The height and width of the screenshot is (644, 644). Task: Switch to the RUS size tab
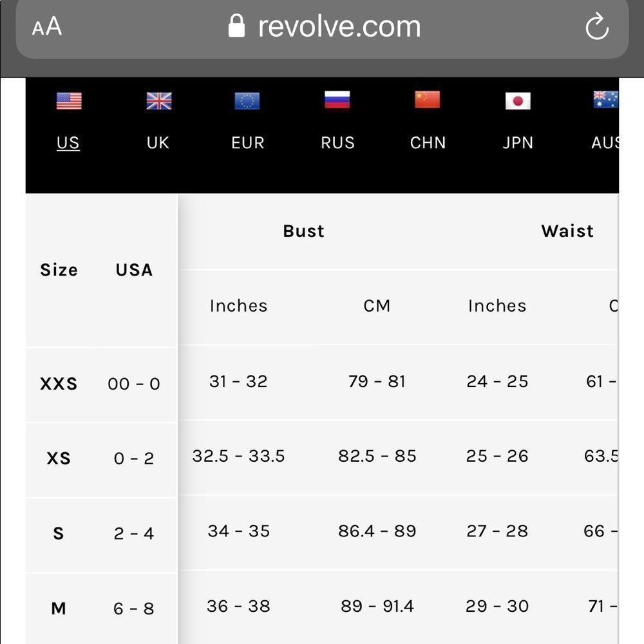[337, 143]
